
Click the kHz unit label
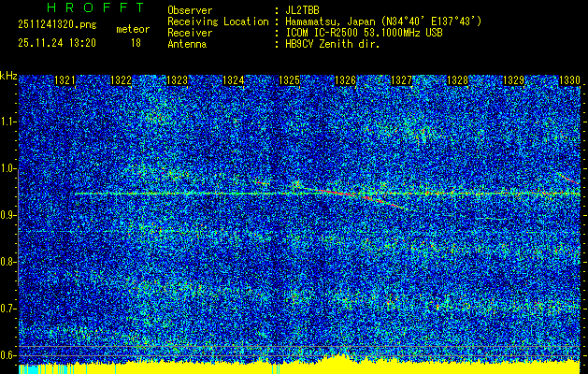[x=8, y=75]
